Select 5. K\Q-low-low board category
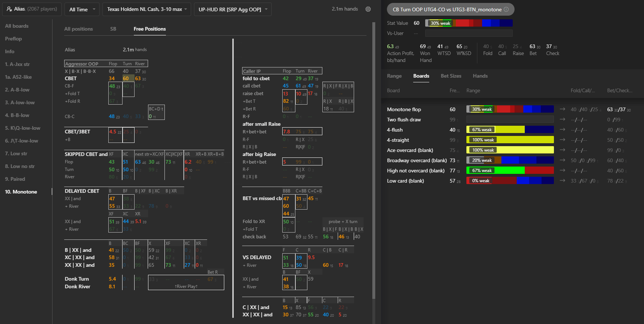644x324 pixels. (x=23, y=128)
